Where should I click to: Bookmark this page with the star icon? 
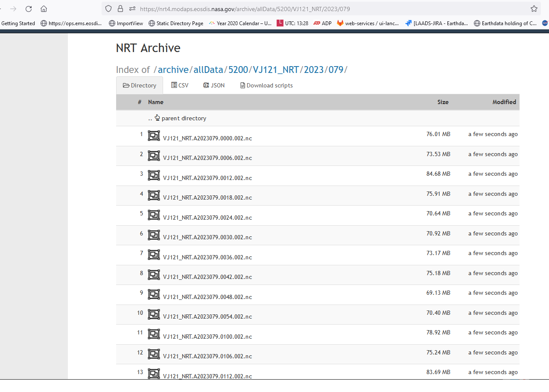point(534,9)
